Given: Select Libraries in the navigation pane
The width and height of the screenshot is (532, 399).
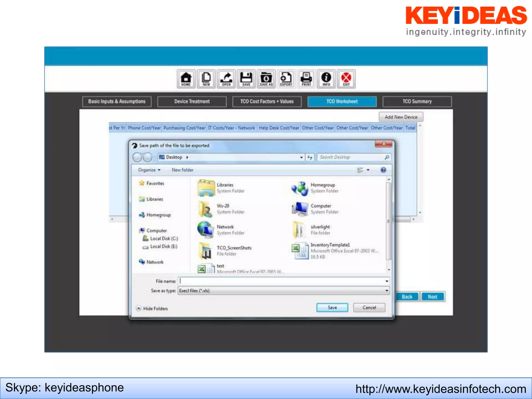Looking at the screenshot, I should click(151, 199).
